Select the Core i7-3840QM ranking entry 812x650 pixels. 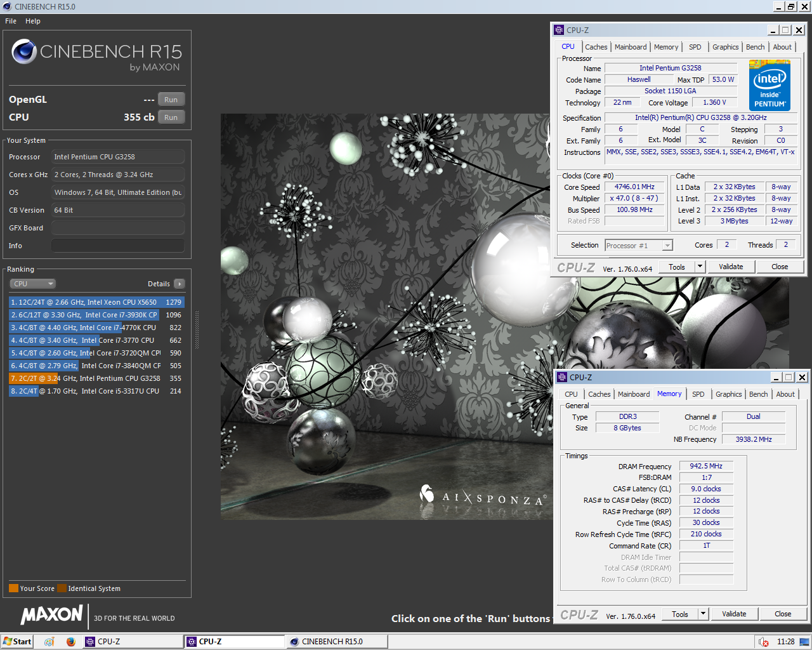96,366
